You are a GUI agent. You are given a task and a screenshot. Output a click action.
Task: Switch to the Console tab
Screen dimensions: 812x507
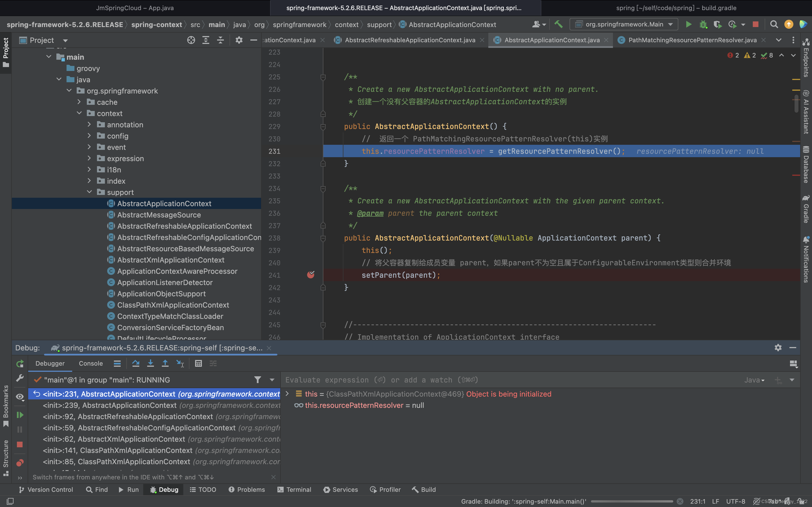coord(91,363)
